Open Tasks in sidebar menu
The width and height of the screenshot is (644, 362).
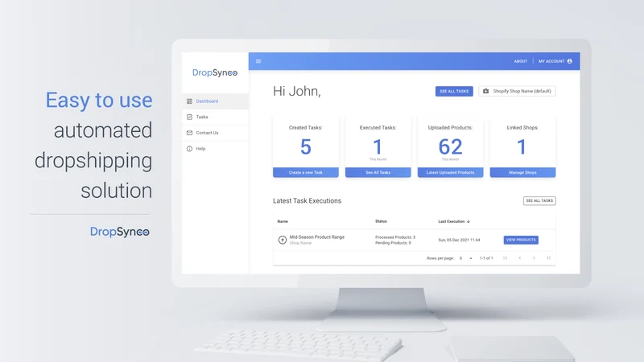click(x=215, y=117)
